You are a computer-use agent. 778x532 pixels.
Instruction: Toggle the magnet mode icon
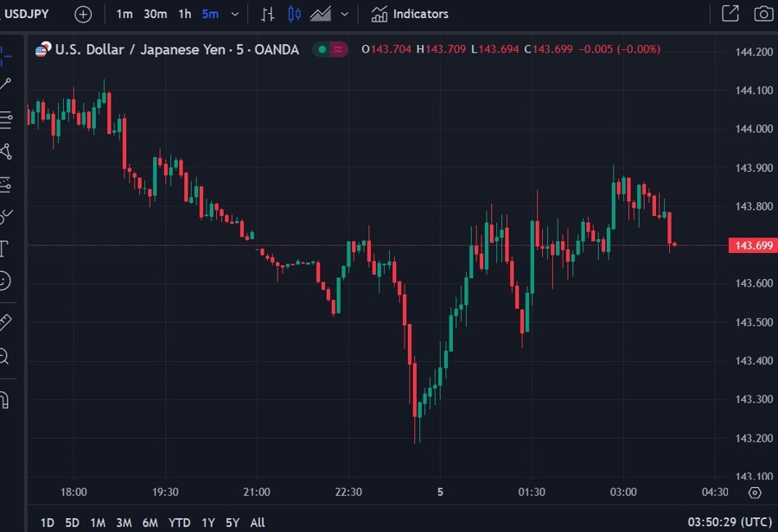pos(4,400)
